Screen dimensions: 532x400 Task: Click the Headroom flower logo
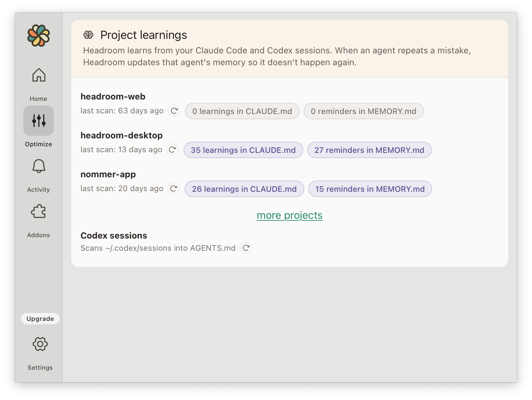tap(39, 36)
